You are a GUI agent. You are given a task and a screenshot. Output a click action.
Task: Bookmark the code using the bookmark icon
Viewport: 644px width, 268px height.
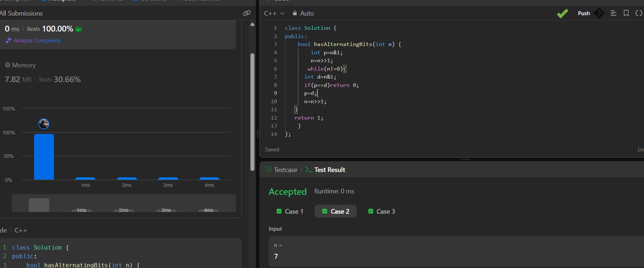(x=626, y=13)
